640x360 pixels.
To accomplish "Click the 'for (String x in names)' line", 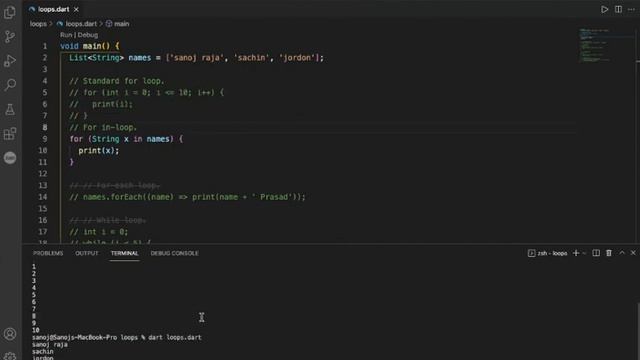I will pyautogui.click(x=126, y=139).
